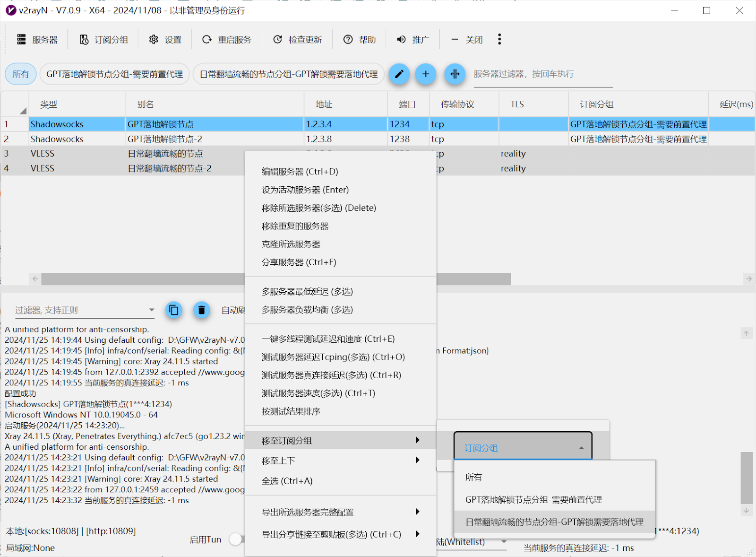Toggle the 启用Tun switch
The width and height of the screenshot is (756, 557).
(x=236, y=540)
